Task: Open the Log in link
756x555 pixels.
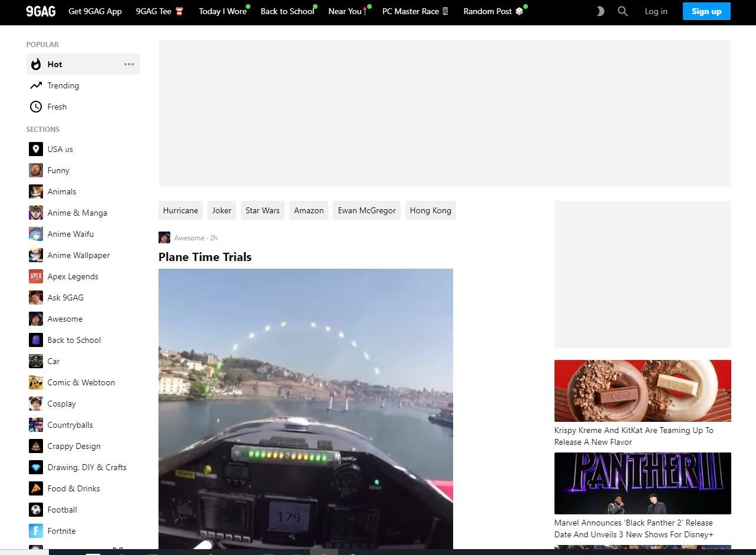Action: [656, 11]
